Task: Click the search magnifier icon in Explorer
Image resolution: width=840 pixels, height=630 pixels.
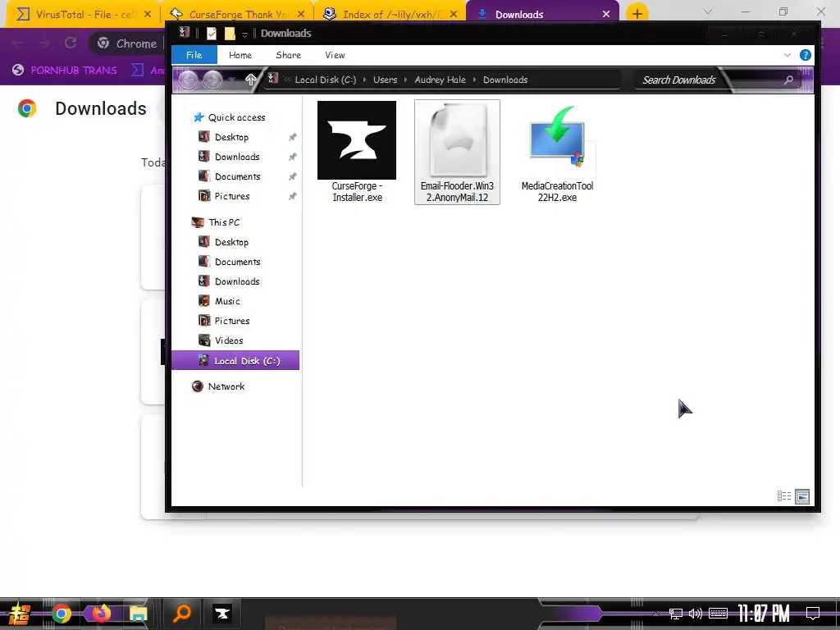Action: click(788, 80)
